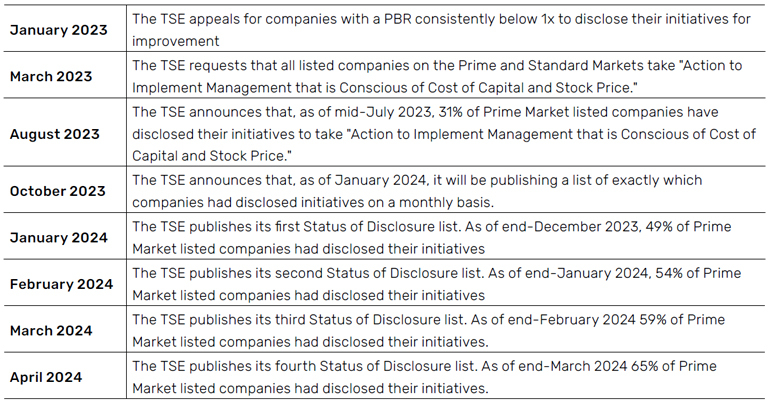
Task: Click the fourth Status of Disclosure entry
Action: [424, 377]
